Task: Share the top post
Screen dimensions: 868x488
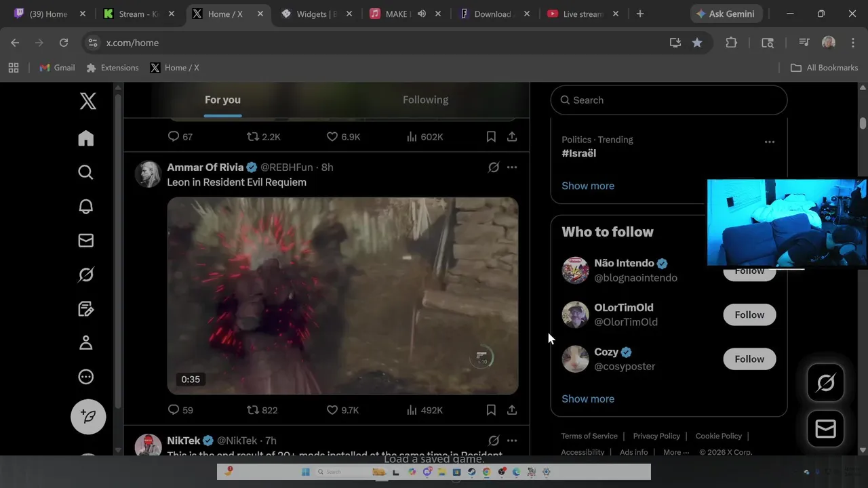Action: point(512,137)
